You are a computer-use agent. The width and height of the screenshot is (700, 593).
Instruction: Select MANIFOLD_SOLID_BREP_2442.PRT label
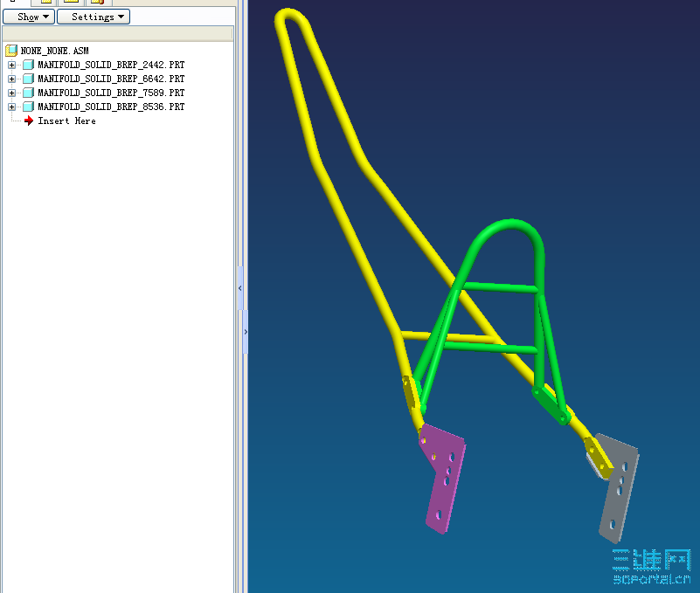pyautogui.click(x=111, y=65)
